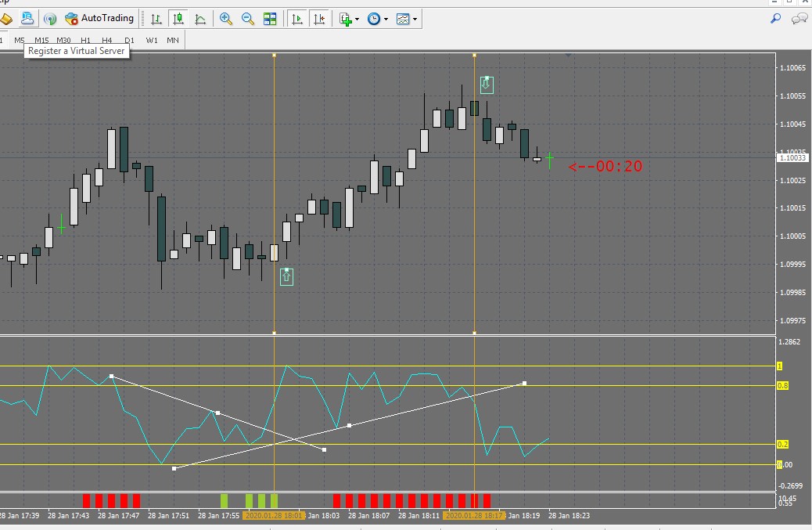Grab falling trendline's upper left handle

point(111,376)
